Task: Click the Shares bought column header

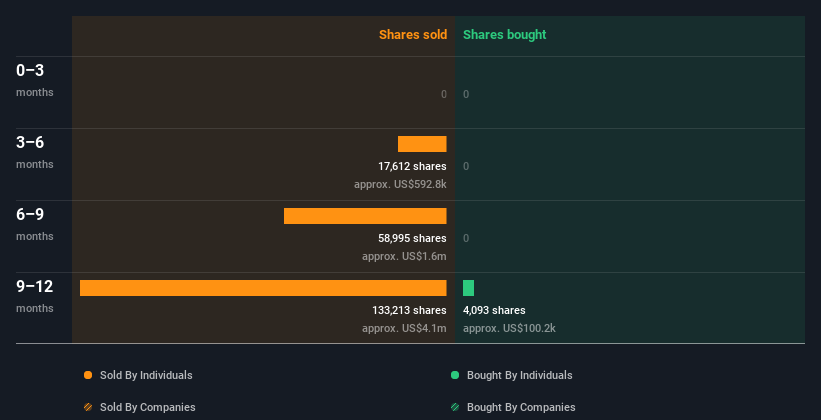Action: pos(505,35)
